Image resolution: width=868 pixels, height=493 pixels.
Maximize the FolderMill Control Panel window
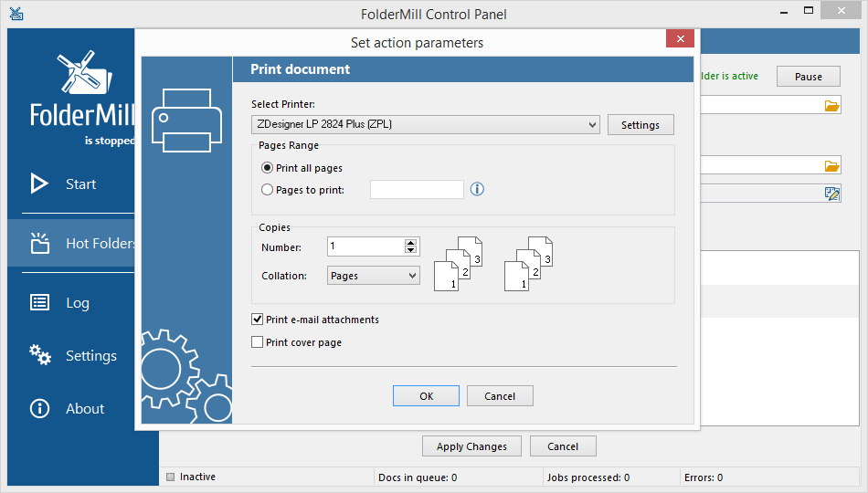[x=809, y=11]
